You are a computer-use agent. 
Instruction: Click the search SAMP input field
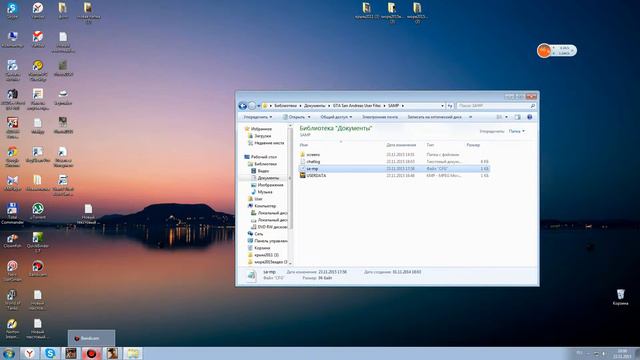[x=496, y=106]
